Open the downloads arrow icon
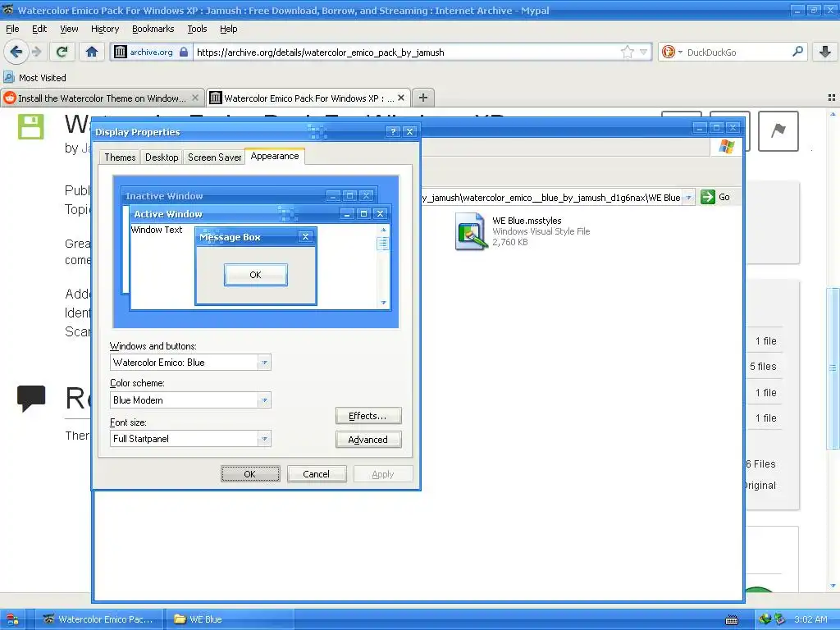Image resolution: width=840 pixels, height=630 pixels. [825, 52]
